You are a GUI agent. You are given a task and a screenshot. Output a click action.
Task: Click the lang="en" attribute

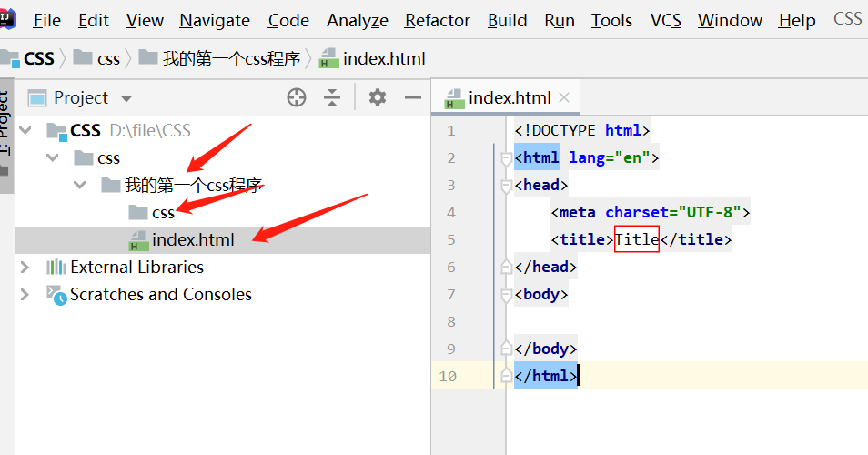click(x=609, y=157)
